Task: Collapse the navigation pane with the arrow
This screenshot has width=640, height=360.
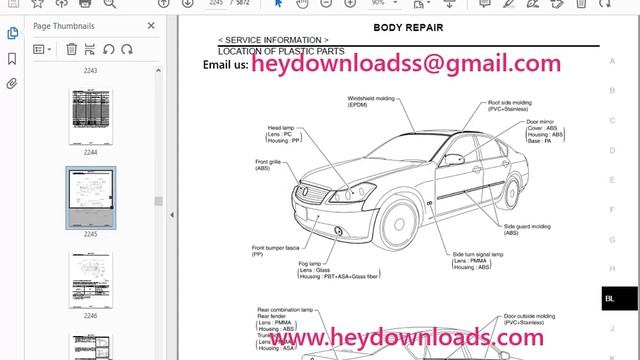Action: point(172,215)
